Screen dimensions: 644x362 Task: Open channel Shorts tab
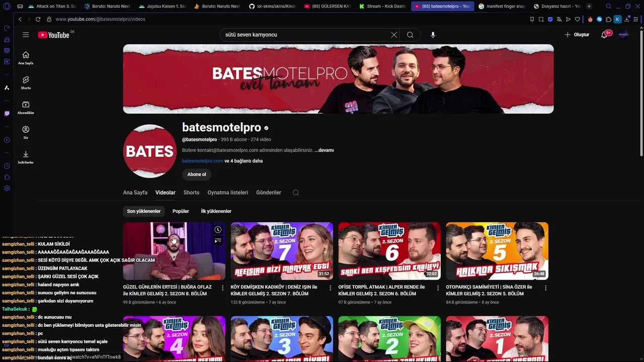191,193
